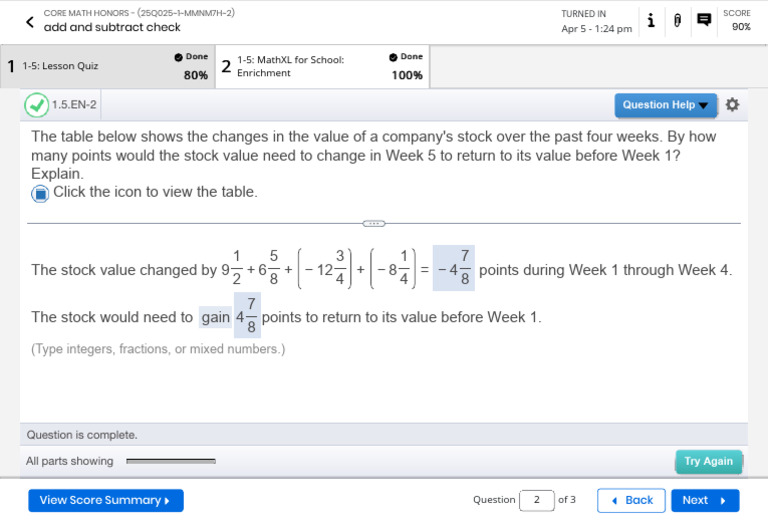Click the table icon to view table

click(x=40, y=193)
